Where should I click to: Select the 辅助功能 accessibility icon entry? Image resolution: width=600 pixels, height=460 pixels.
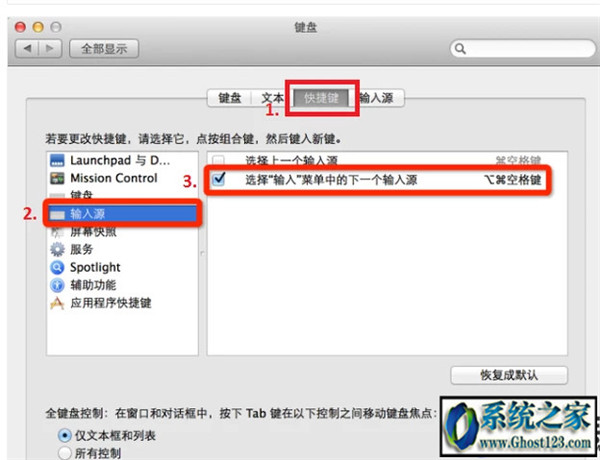(57, 285)
